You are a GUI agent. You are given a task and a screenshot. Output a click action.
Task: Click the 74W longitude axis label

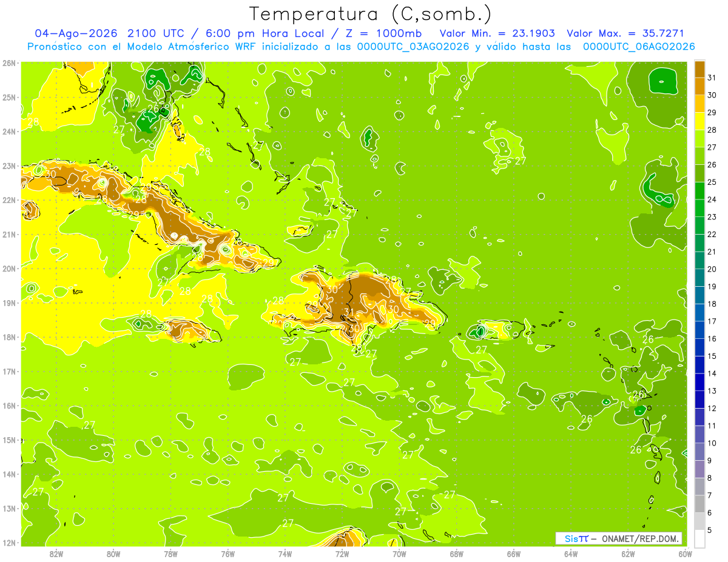(285, 554)
